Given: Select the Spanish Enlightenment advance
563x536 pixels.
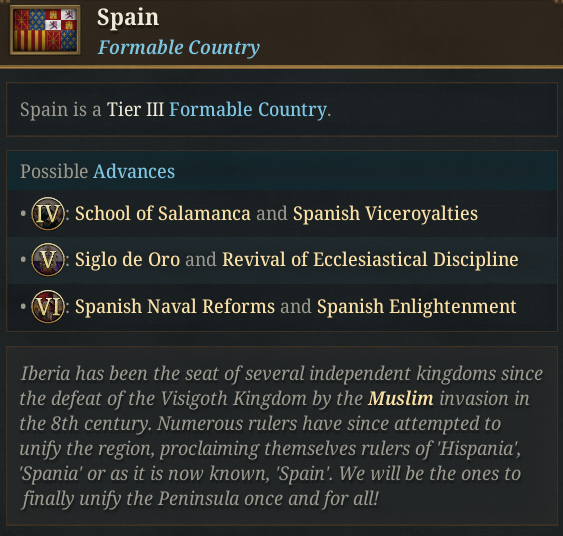Looking at the screenshot, I should [417, 306].
